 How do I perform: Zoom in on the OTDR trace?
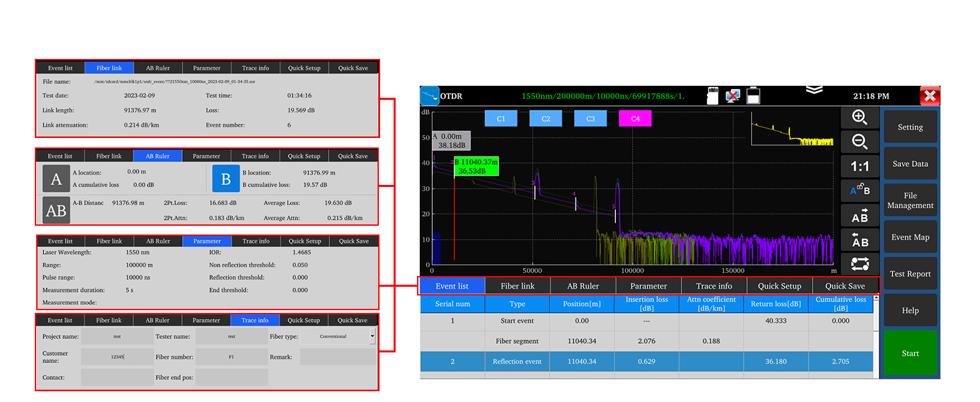pos(860,117)
